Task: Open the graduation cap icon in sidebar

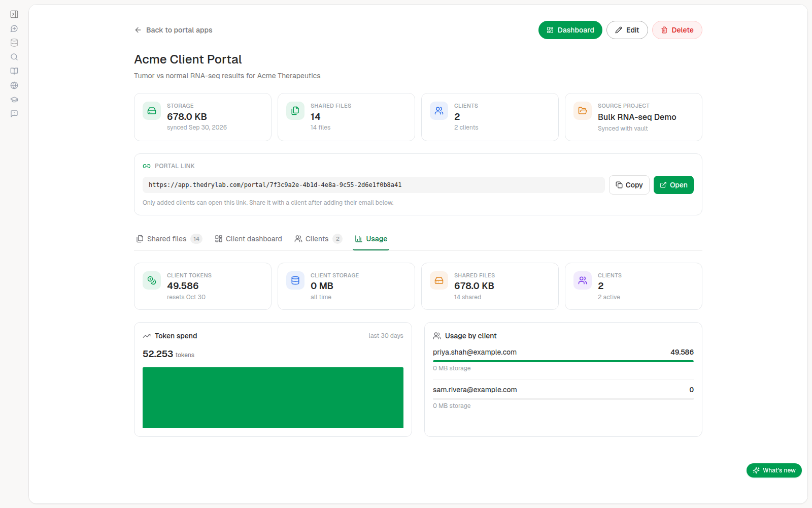Action: pos(14,100)
